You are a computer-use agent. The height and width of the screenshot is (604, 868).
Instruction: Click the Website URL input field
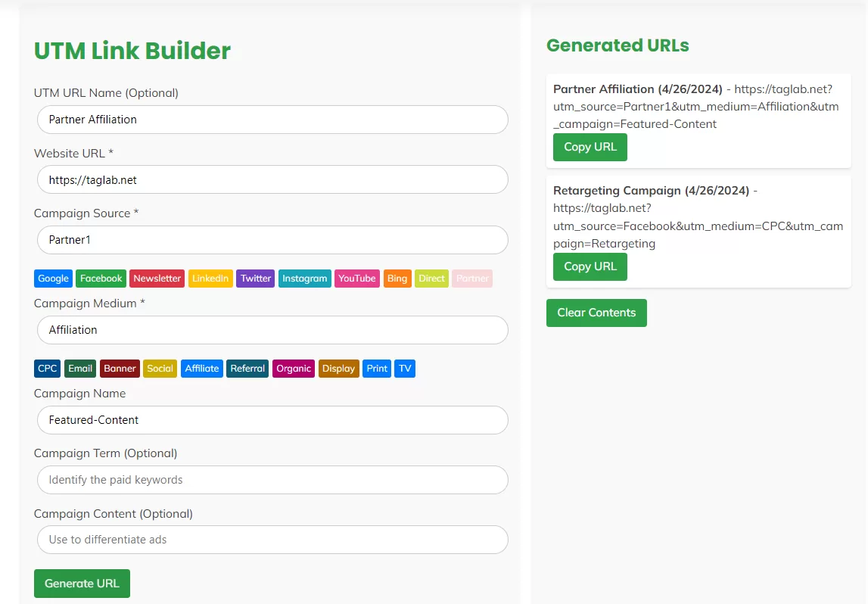click(272, 180)
